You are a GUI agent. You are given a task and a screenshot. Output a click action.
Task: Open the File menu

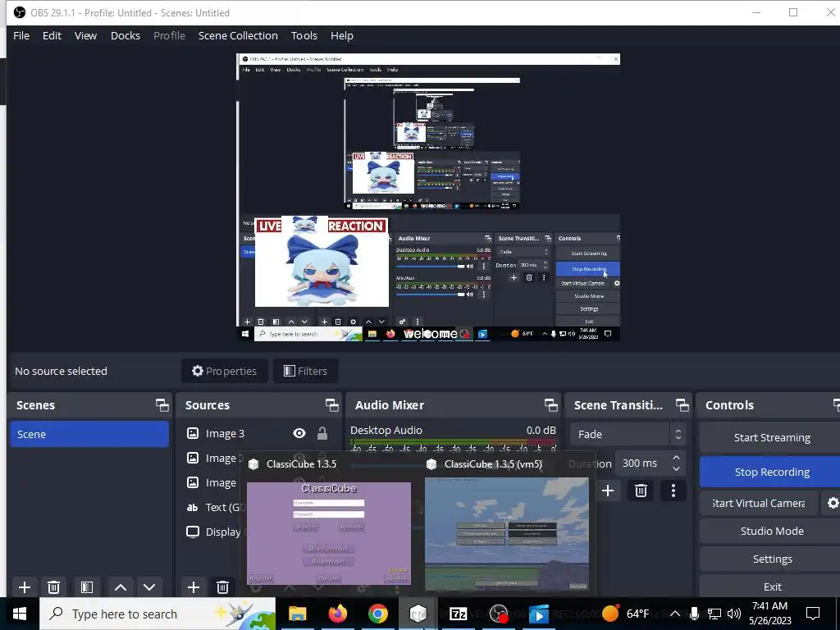click(21, 36)
